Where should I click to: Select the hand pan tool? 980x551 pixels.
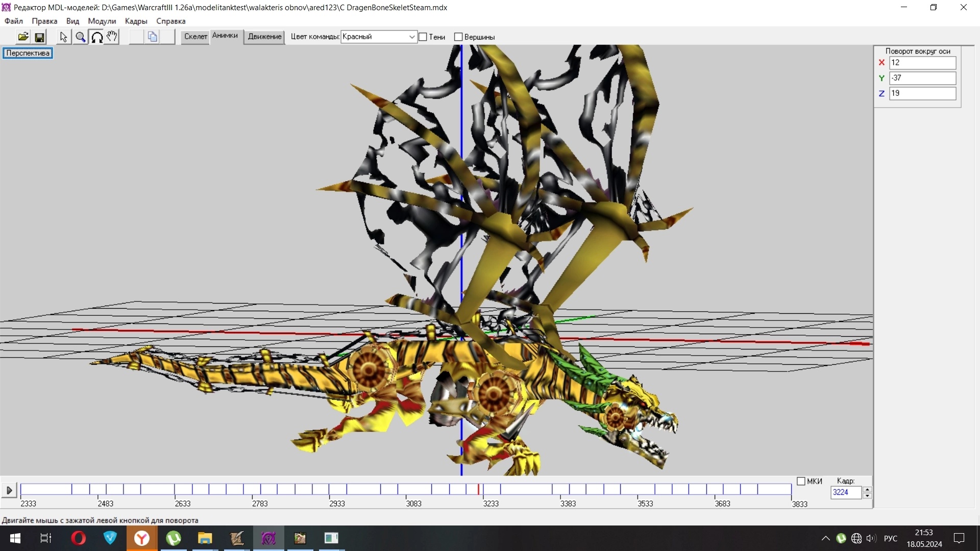point(112,37)
